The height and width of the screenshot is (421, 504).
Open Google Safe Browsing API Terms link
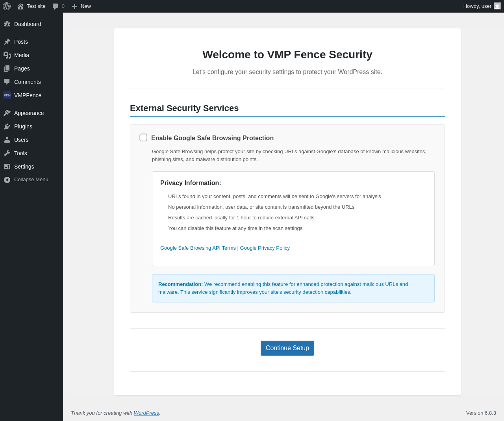pos(198,248)
